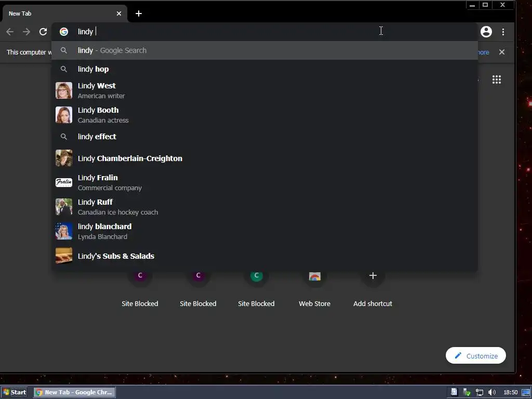Click Lindy Booth's photo thumbnail
The height and width of the screenshot is (399, 532).
tap(64, 115)
